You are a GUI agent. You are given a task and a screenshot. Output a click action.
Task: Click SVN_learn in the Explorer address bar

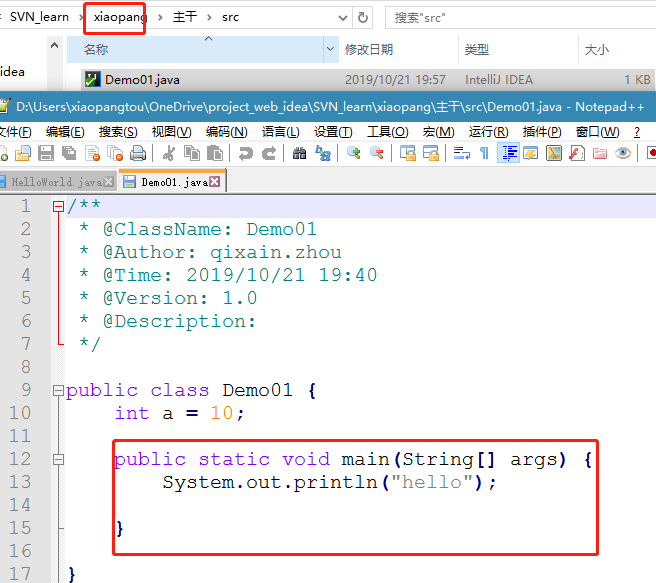39,17
